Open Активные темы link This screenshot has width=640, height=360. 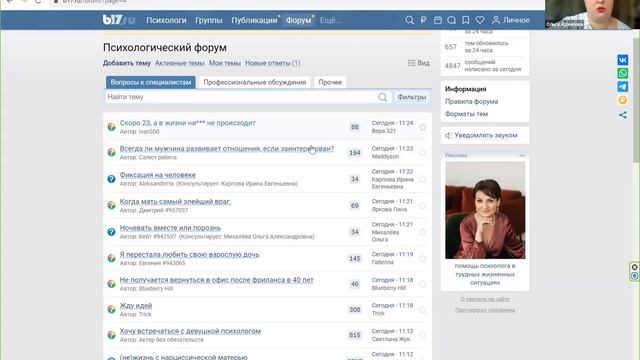click(180, 63)
